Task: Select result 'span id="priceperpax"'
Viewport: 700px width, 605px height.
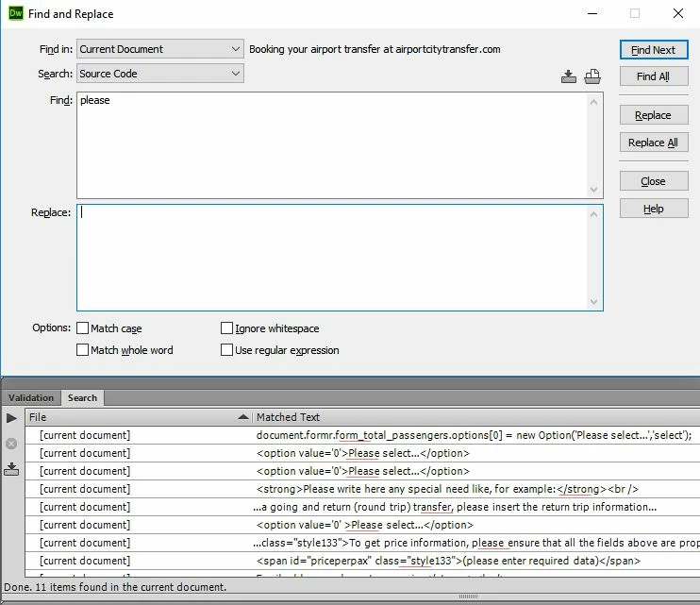Action: 362,561
